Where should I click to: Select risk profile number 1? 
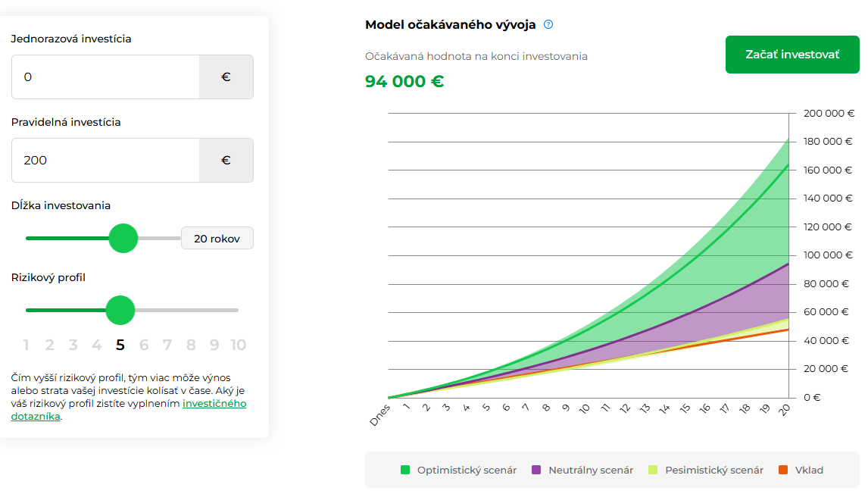tap(27, 345)
